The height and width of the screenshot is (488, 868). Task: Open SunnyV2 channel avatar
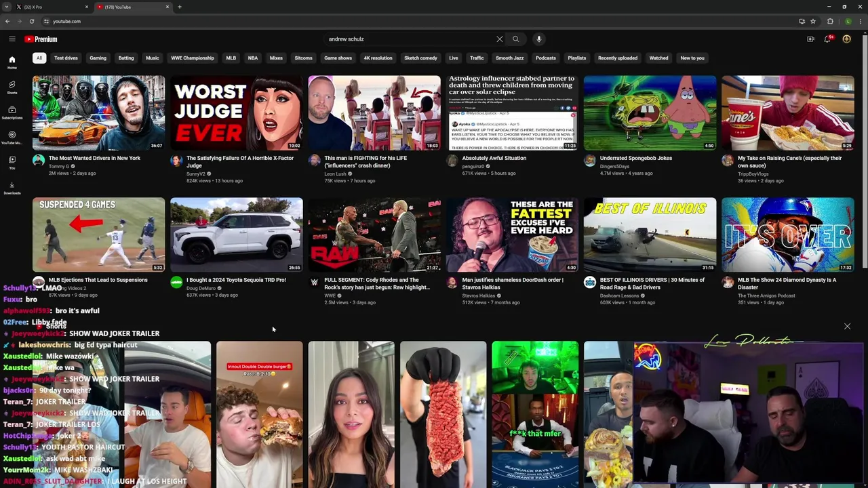pyautogui.click(x=176, y=161)
